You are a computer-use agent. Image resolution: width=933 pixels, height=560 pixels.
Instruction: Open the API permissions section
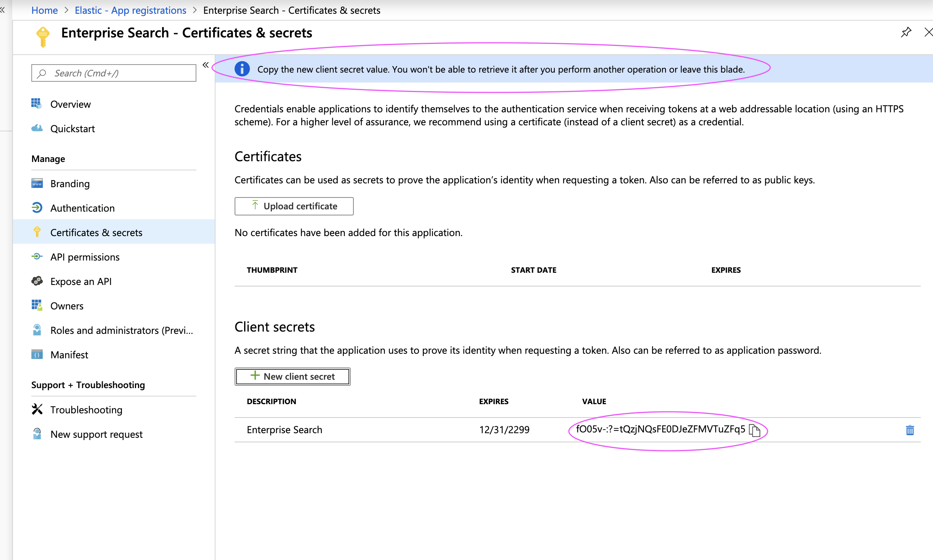point(85,257)
